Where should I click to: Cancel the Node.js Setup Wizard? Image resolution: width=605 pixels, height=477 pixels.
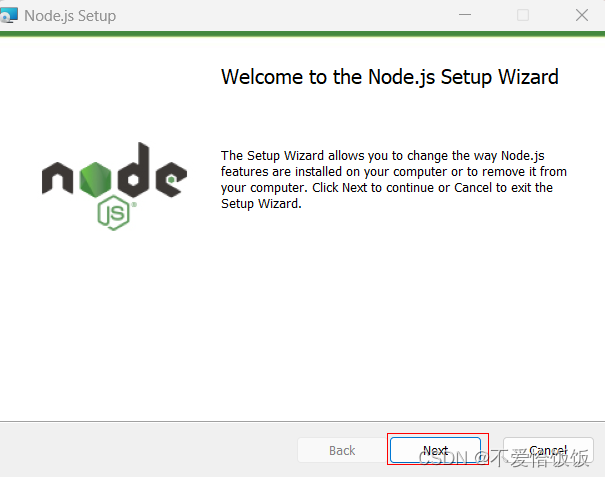[x=548, y=450]
